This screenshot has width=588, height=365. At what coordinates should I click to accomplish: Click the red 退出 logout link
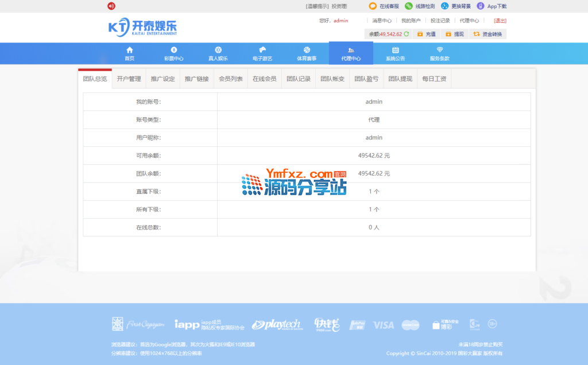500,21
